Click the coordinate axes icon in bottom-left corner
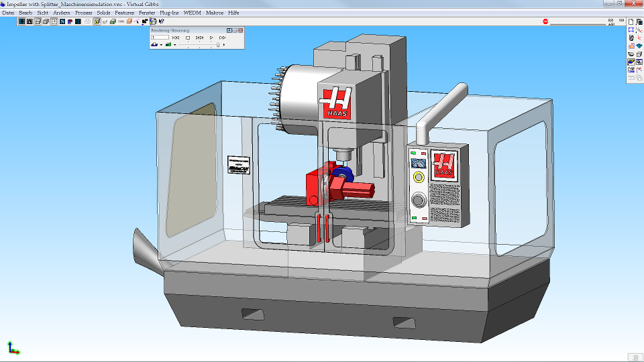Screen dimensions: 644x362 (13, 348)
